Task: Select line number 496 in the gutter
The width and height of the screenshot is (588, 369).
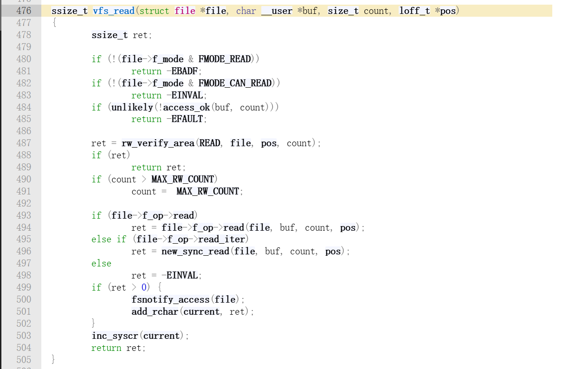Action: click(24, 252)
